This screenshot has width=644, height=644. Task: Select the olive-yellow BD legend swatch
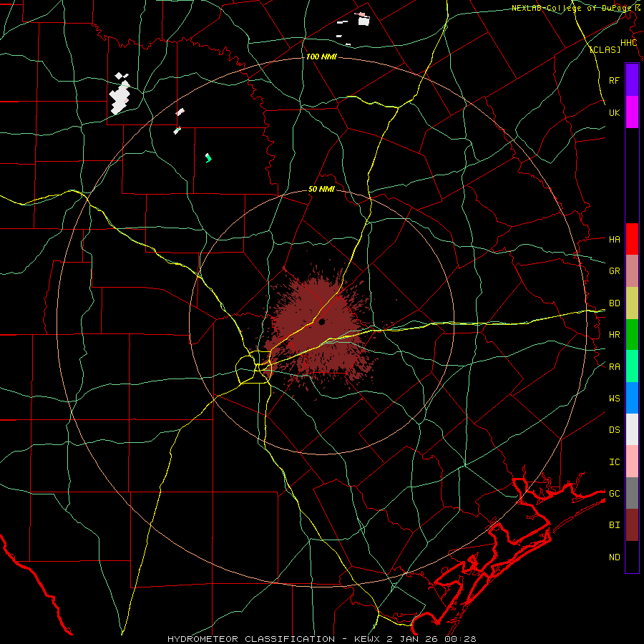tap(632, 303)
